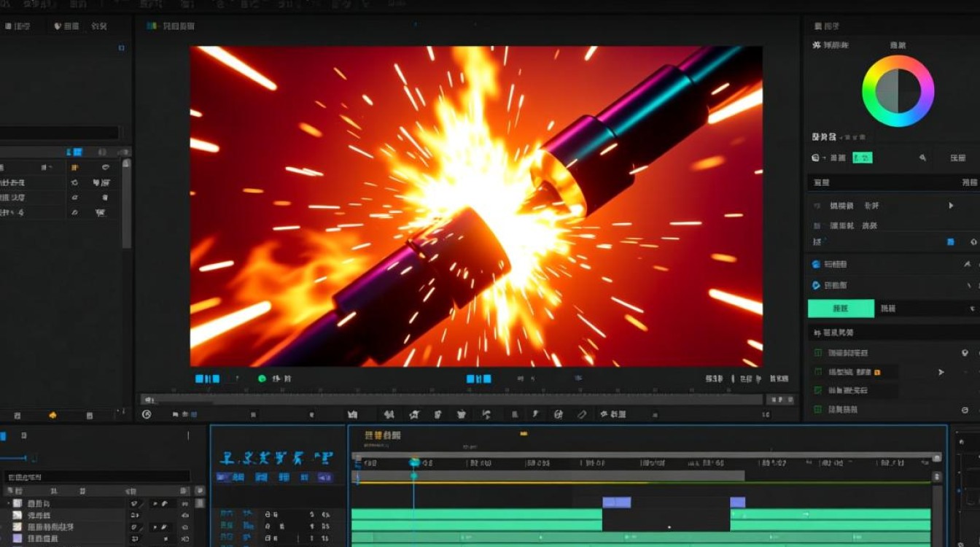Click the color wheel in the right panel
The height and width of the screenshot is (547, 980).
click(x=898, y=91)
